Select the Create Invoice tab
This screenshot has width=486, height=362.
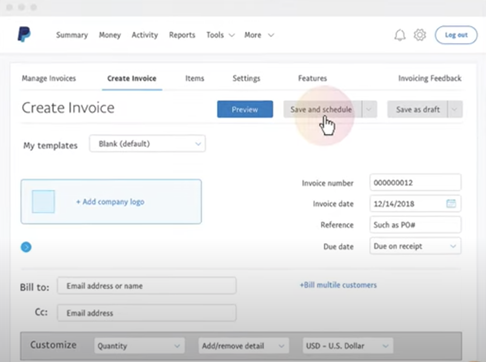132,78
